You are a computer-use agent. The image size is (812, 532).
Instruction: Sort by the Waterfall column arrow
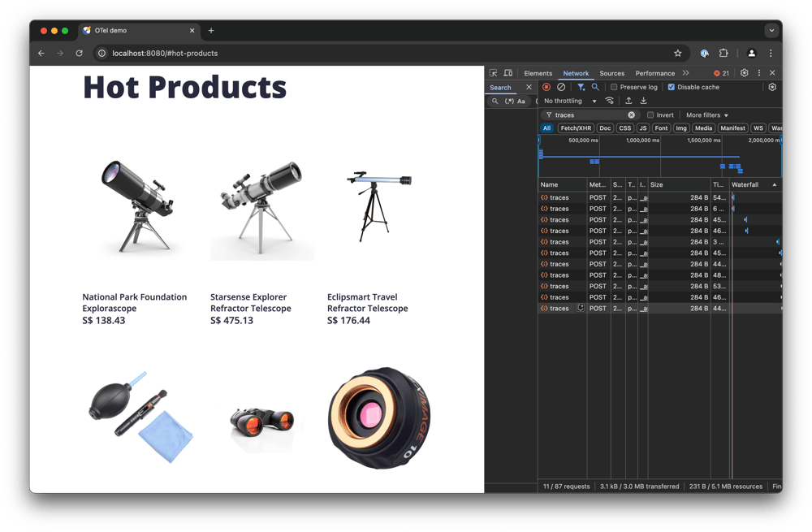774,185
